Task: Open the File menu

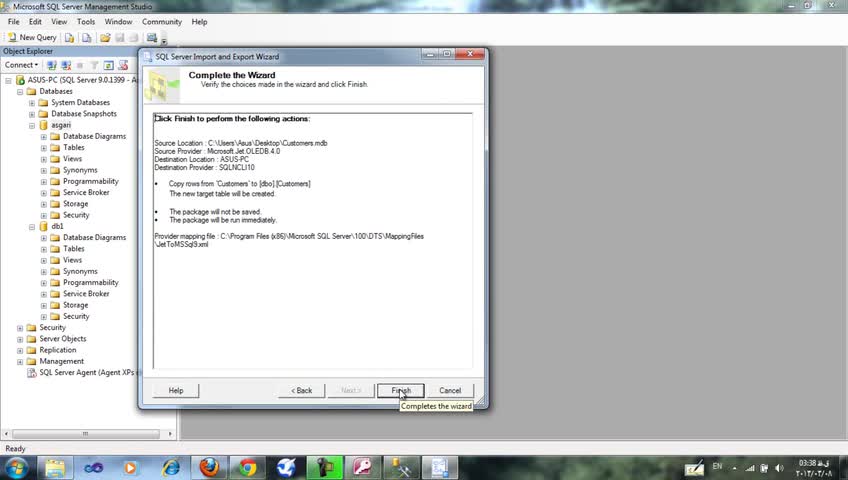Action: click(14, 22)
